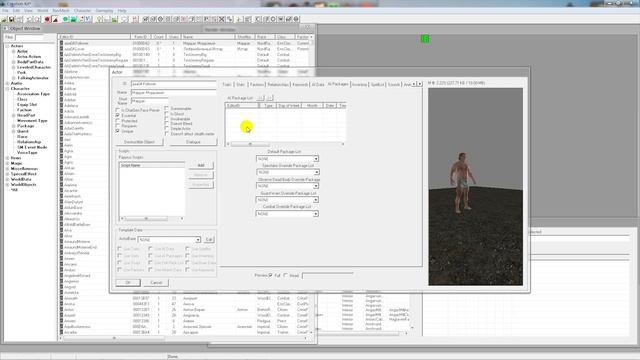The image size is (640, 360).
Task: Toggle the Unique checkbox
Action: click(118, 131)
